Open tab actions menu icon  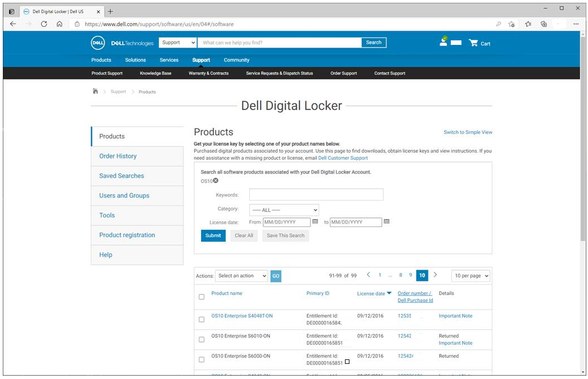point(12,12)
